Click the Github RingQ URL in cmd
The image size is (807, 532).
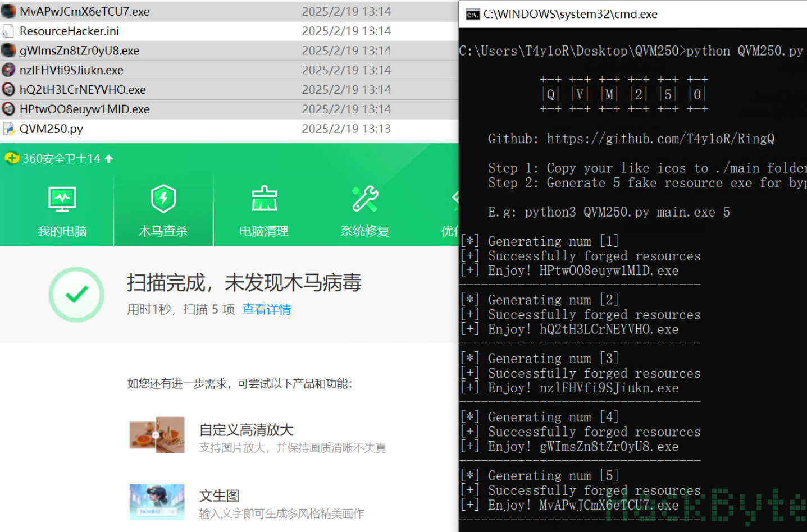(x=660, y=139)
